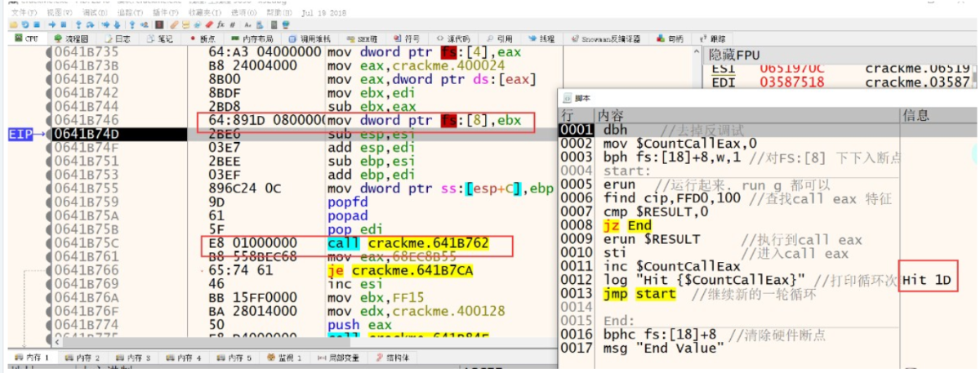This screenshot has height=373, width=980.
Task: Open Scylla from the toolbar icon
Action: click(159, 24)
